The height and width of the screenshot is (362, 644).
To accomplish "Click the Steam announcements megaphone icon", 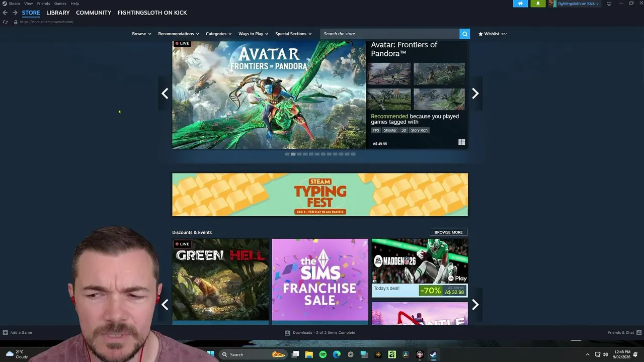I will tap(520, 4).
